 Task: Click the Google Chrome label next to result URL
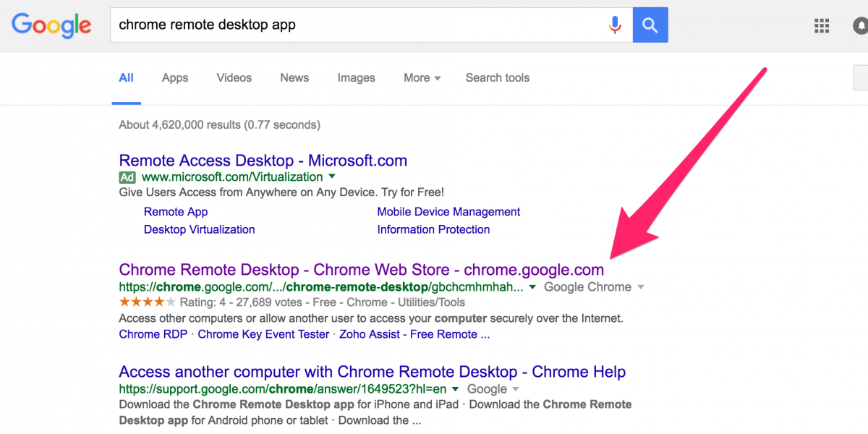[x=587, y=287]
